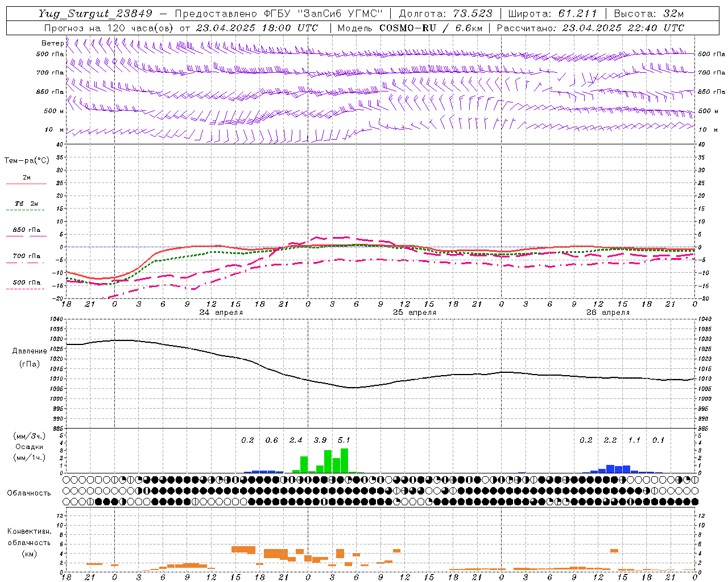
Task: Click the Тем-ра(°C) axis title
Action: 27,160
